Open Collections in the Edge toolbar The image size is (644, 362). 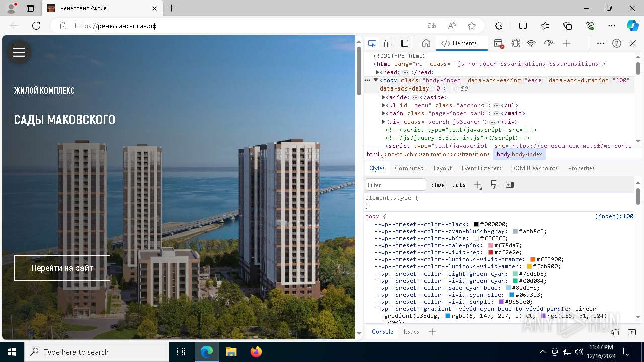pyautogui.click(x=568, y=26)
